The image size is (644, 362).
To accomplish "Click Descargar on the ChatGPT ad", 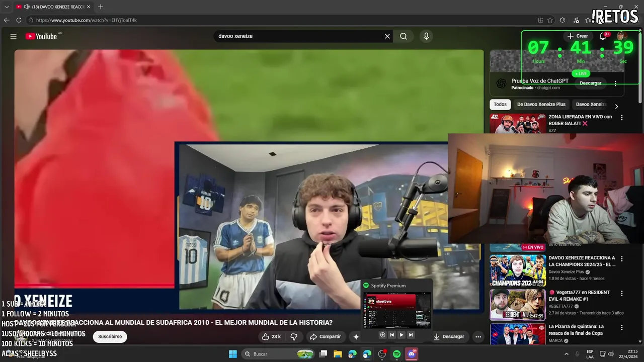I will 590,83.
